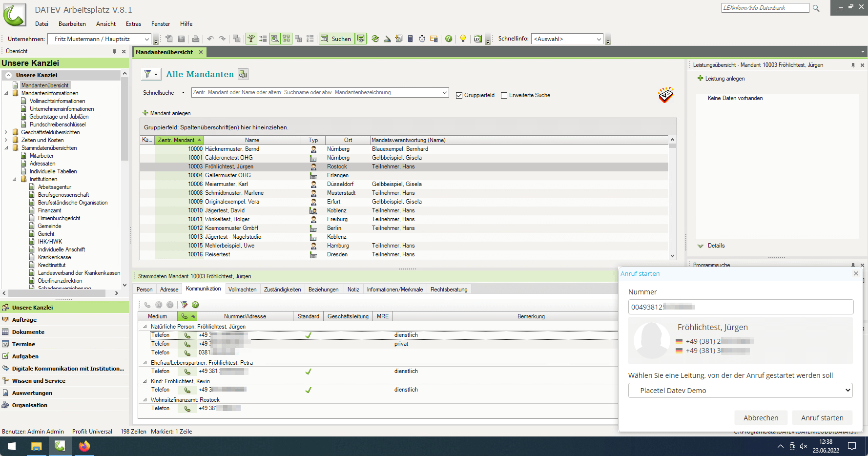Switch to the Zuständigkeiten tab
Viewport: 868px width, 456px height.
[282, 290]
